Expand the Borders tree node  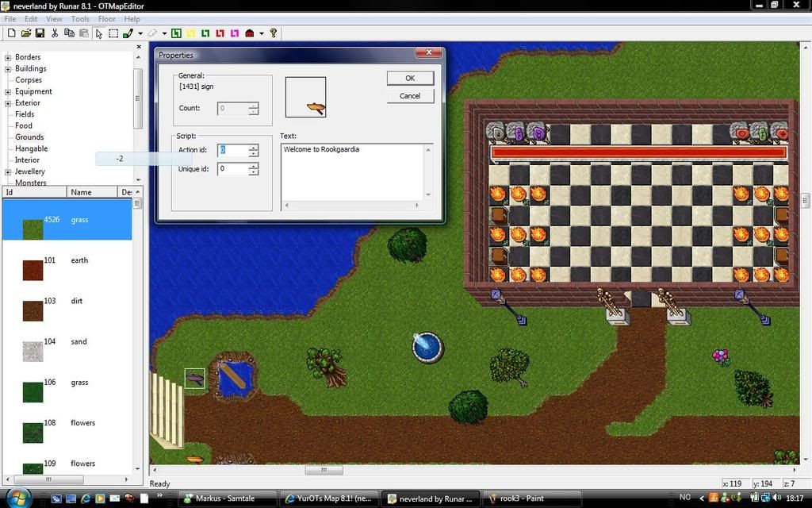(x=8, y=57)
